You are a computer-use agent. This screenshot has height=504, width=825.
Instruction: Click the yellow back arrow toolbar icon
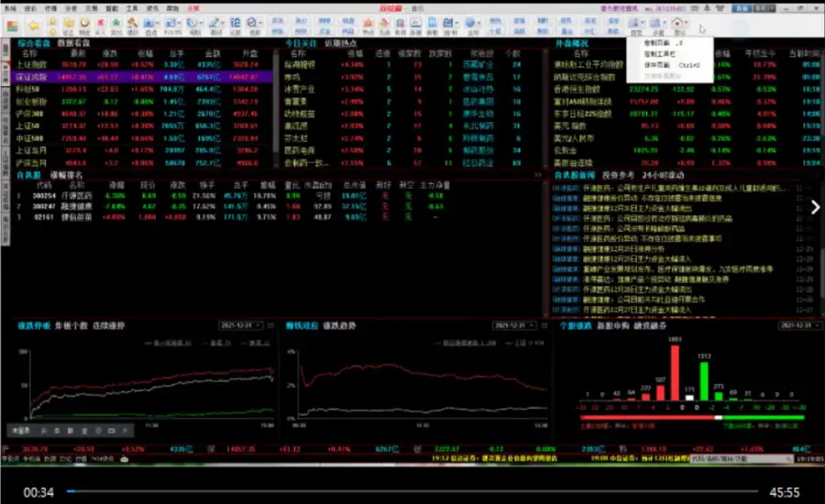click(x=34, y=26)
